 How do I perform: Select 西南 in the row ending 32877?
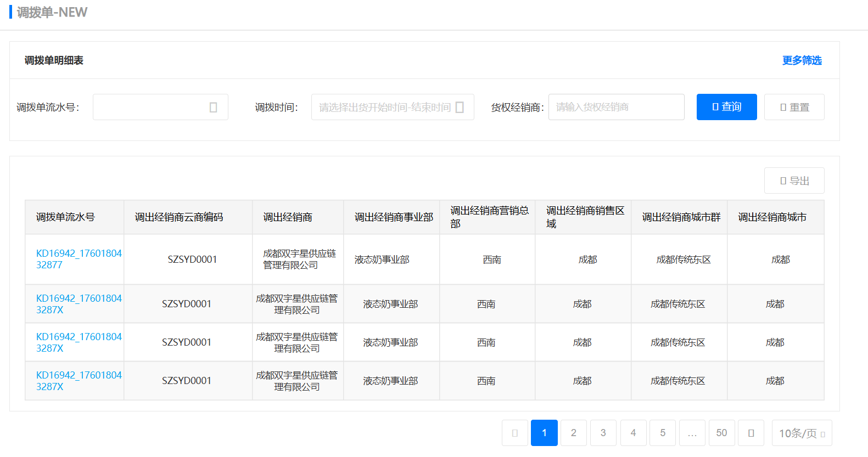click(x=492, y=259)
